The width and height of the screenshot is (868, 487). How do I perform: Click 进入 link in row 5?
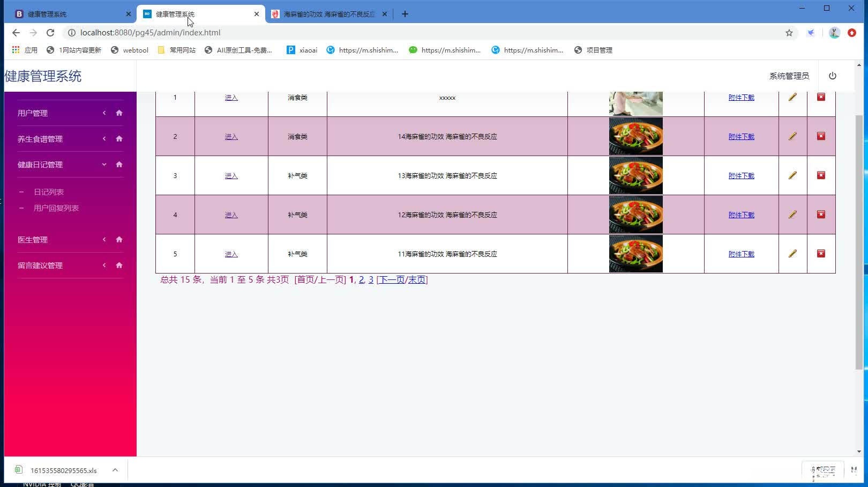(x=231, y=254)
